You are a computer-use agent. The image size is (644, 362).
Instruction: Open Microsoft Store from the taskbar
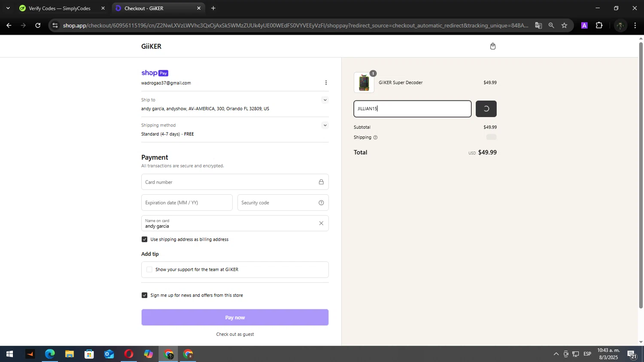coord(89,354)
